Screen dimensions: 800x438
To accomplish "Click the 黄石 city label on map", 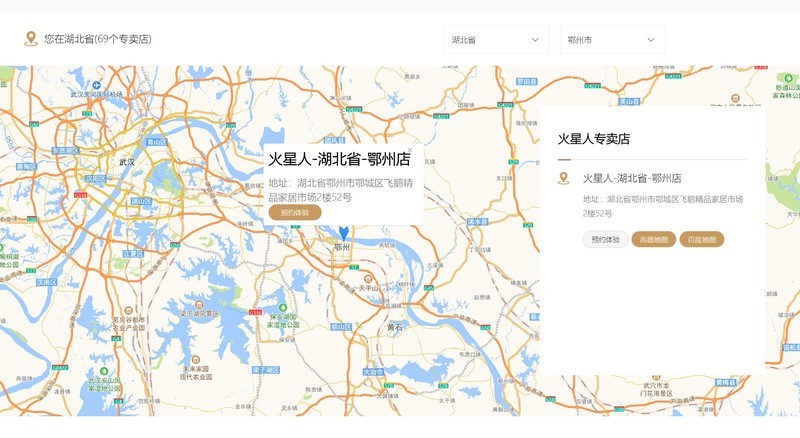I will click(395, 327).
